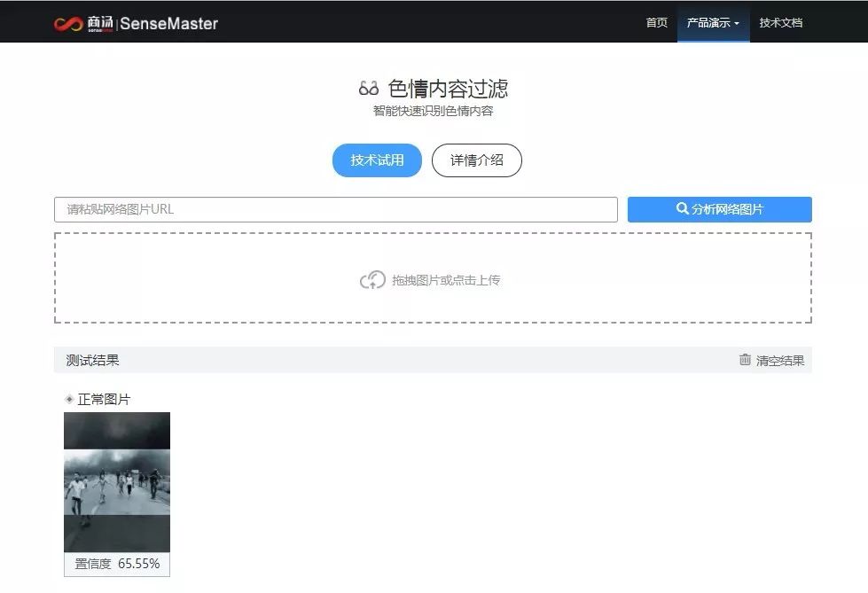The image size is (868, 593).
Task: Click the 色情内容过滤 page title
Action: [448, 89]
